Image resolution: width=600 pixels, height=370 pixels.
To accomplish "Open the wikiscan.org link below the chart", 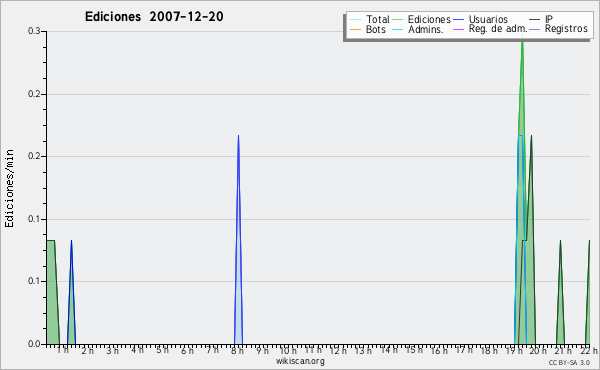I will (300, 361).
